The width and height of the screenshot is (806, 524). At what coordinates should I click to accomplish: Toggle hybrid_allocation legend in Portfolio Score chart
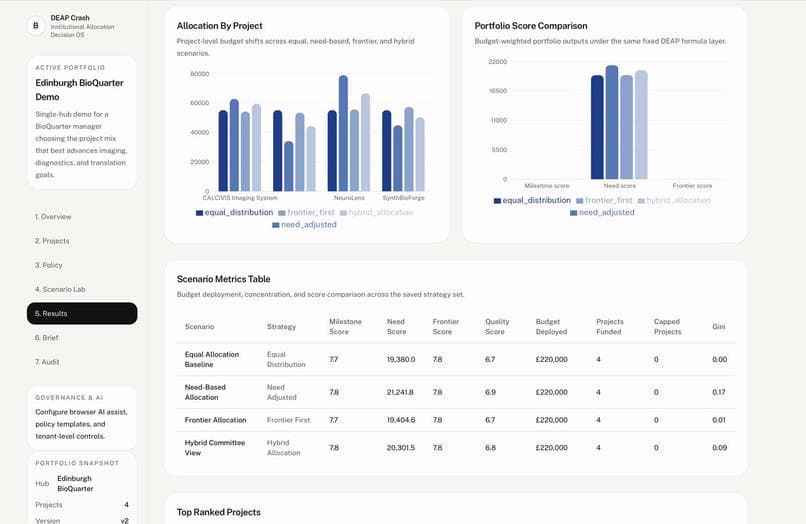pyautogui.click(x=674, y=201)
